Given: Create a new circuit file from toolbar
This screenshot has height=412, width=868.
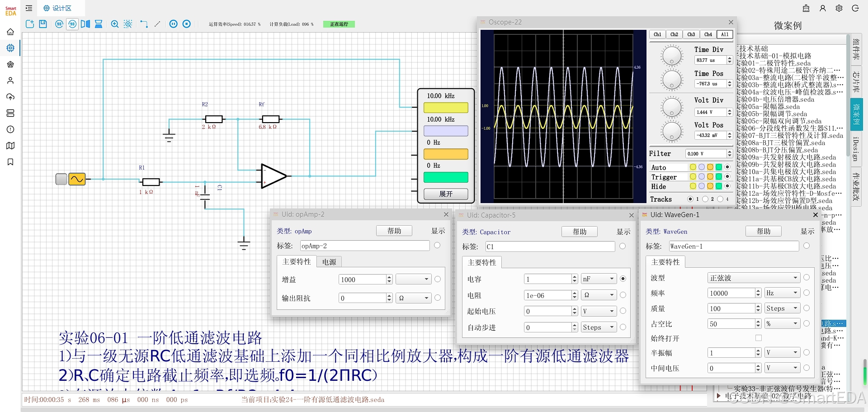Looking at the screenshot, I should [30, 24].
